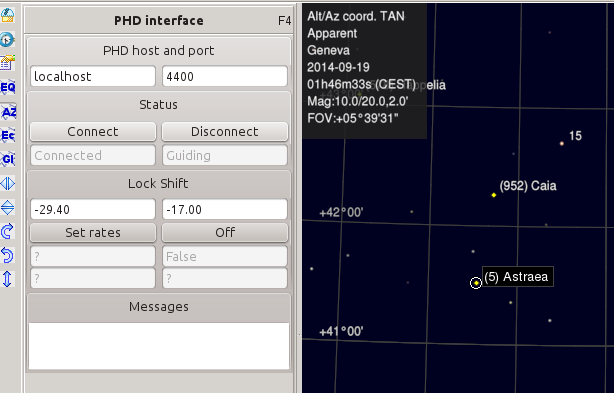Click the 'Mag:10.0/20.0,2.0'' text
Screen dimensions: 614x393
tap(358, 101)
